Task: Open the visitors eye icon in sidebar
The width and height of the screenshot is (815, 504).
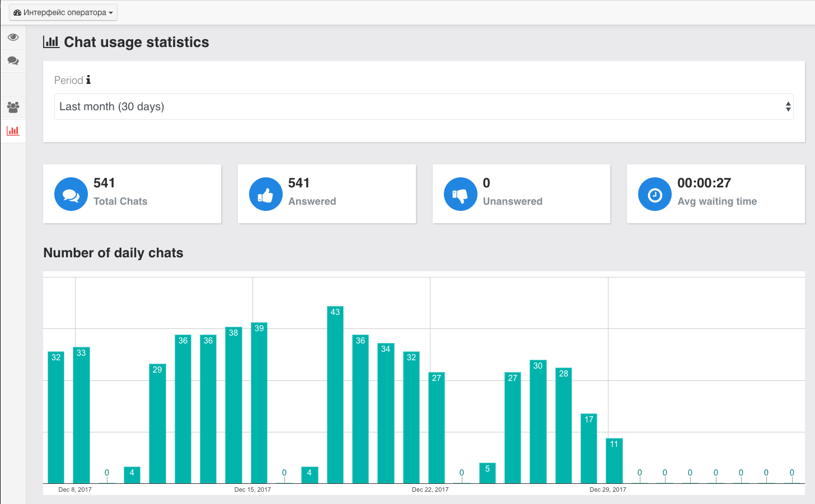Action: pos(13,37)
